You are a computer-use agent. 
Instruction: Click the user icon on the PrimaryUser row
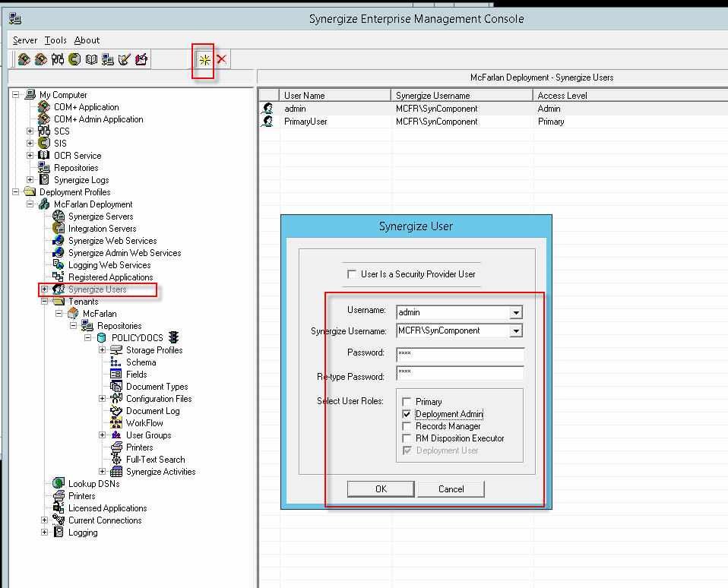[267, 121]
